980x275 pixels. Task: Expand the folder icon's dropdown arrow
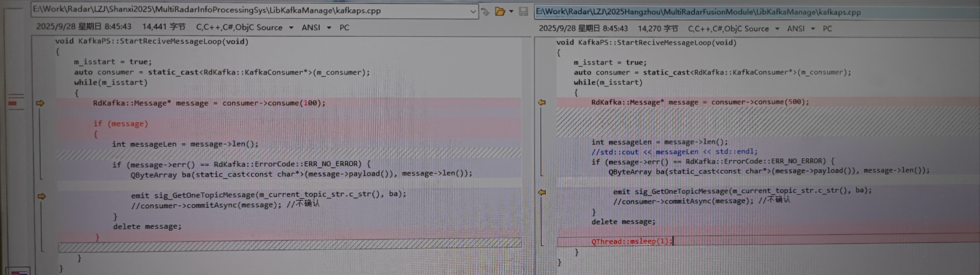point(511,11)
